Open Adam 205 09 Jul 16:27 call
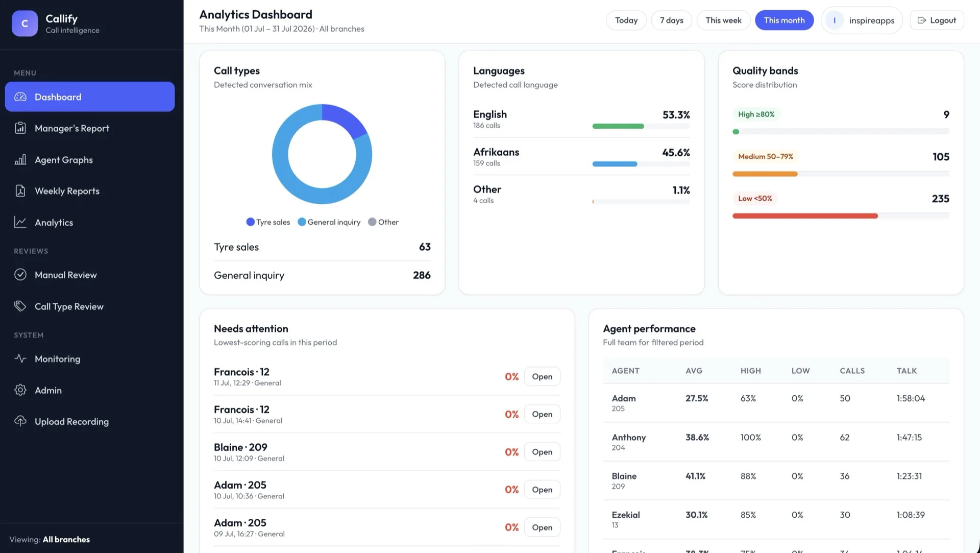 coord(542,527)
